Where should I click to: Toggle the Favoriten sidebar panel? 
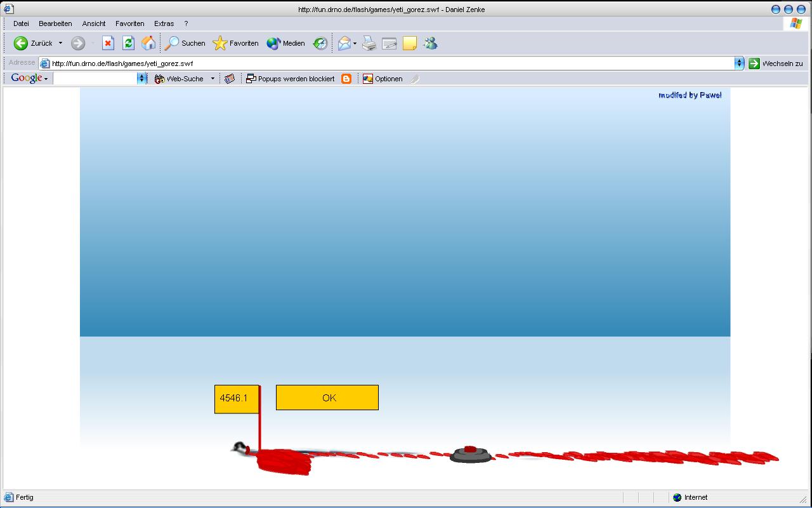(236, 43)
